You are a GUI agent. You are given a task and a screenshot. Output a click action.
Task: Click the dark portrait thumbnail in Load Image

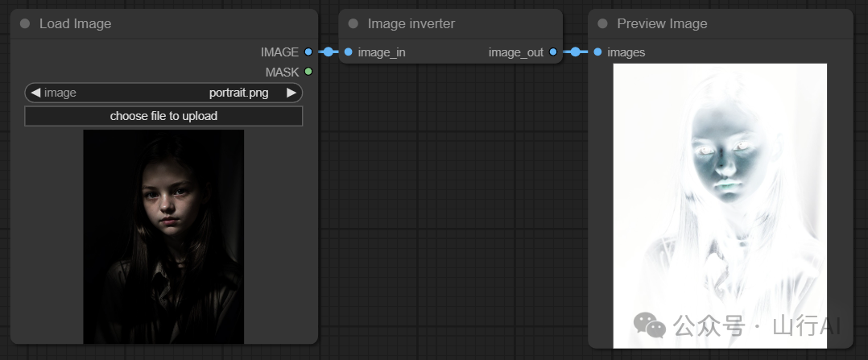tap(163, 237)
